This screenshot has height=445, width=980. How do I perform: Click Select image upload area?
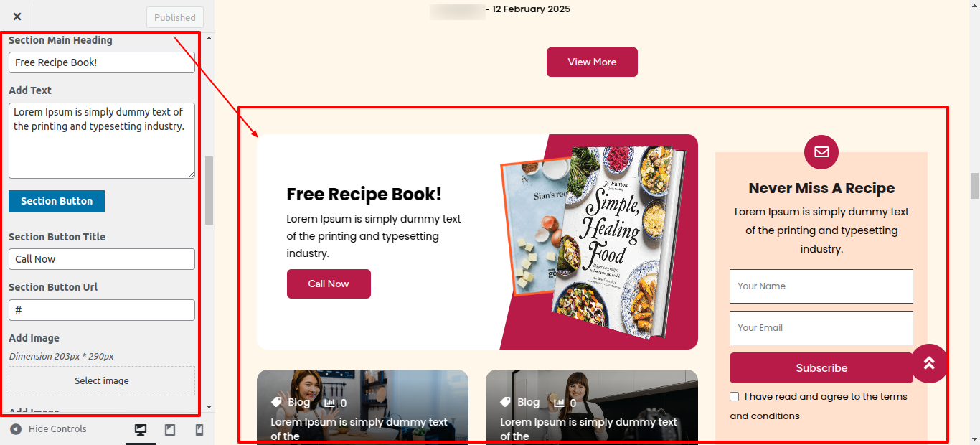[x=102, y=380]
